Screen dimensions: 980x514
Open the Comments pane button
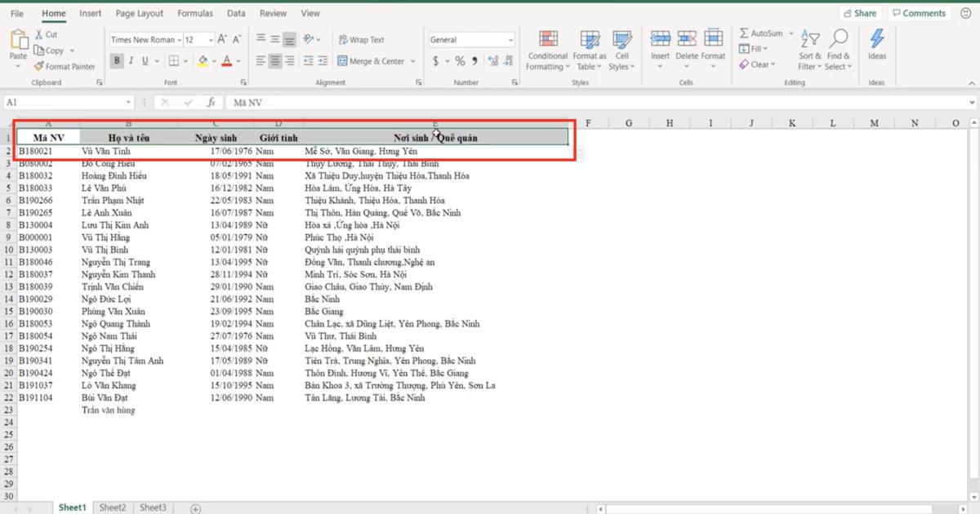click(x=918, y=13)
